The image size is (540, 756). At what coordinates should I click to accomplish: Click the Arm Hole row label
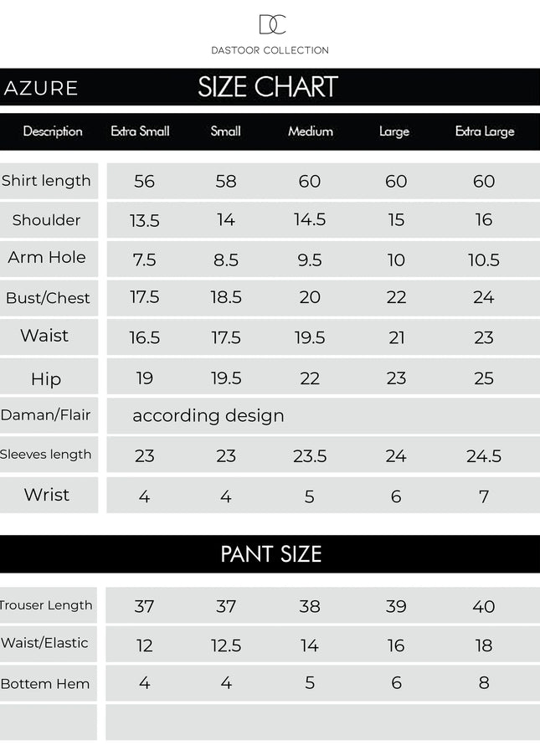pyautogui.click(x=47, y=258)
